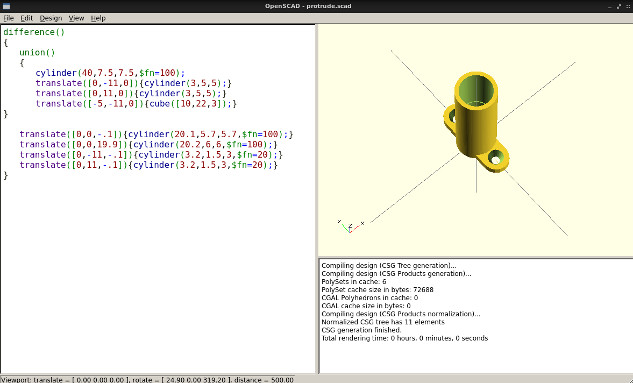Viewport: 633px width, 383px height.
Task: Click the 'Total rendering time' console line
Action: (x=405, y=338)
